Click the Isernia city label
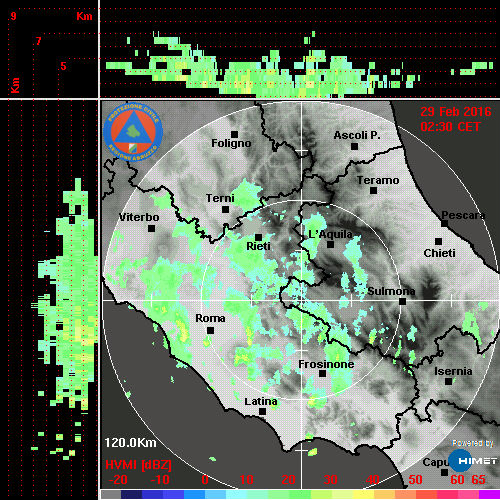The height and width of the screenshot is (500, 500). [453, 371]
